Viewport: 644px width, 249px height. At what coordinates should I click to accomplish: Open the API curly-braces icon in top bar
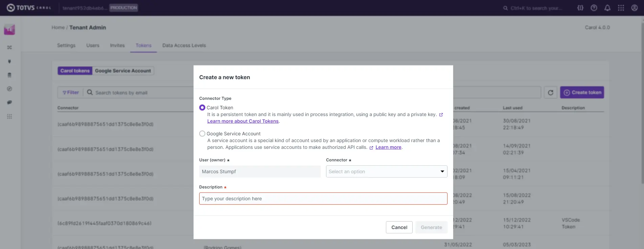pos(580,8)
